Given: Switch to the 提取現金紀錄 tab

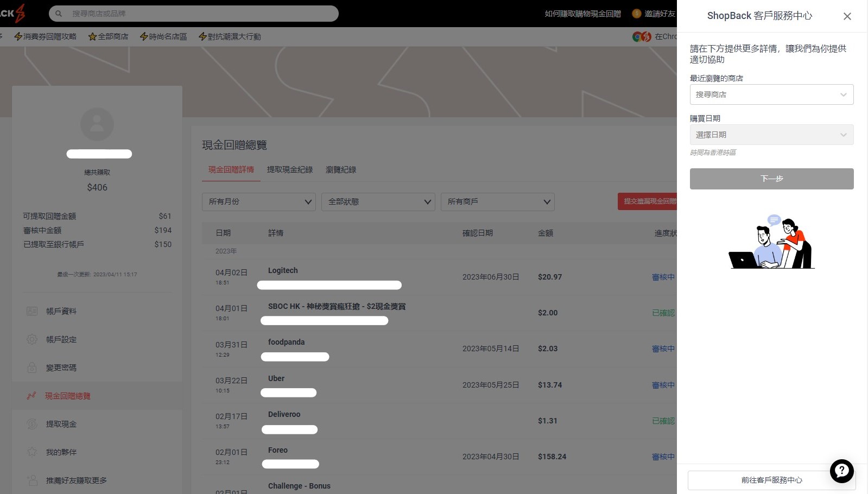Looking at the screenshot, I should tap(290, 169).
